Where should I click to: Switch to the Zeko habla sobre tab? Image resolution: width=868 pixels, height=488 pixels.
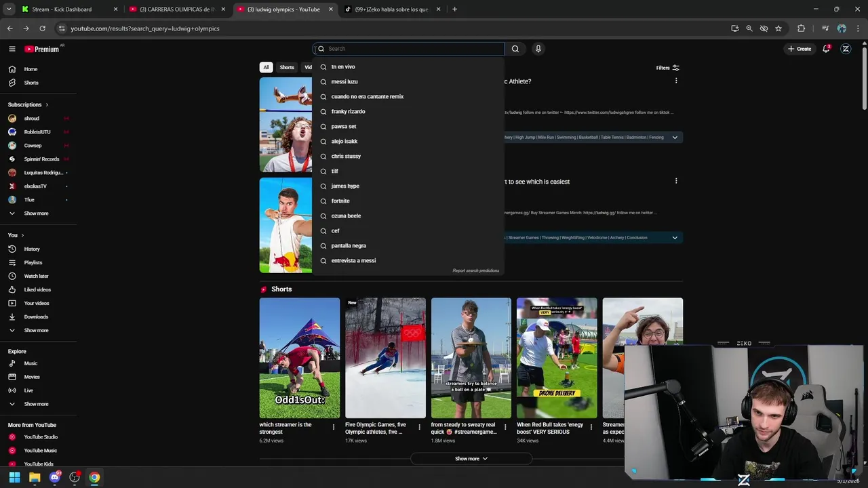[x=392, y=9]
